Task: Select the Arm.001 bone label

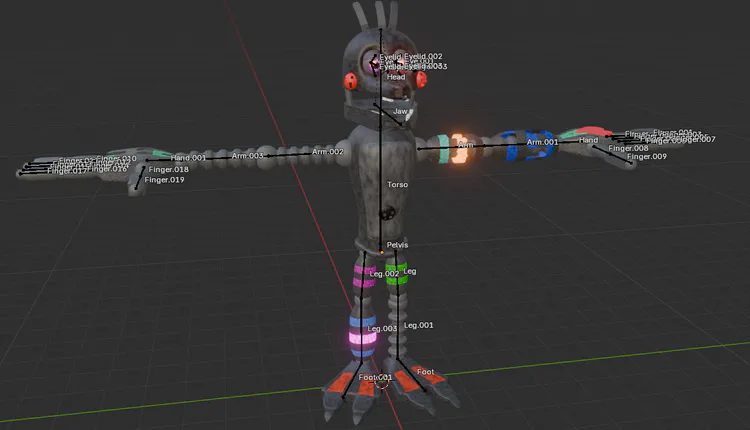Action: [542, 142]
